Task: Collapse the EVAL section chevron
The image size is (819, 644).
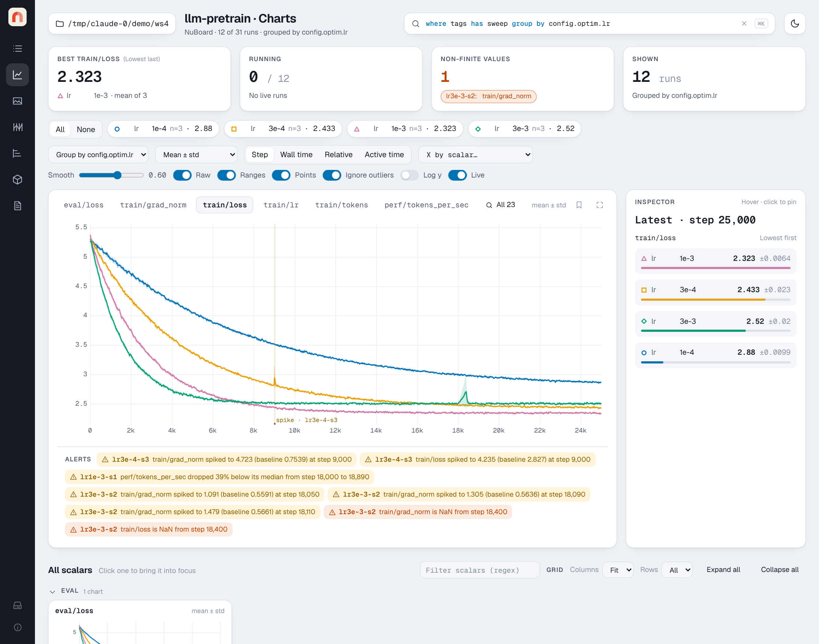Action: (x=52, y=592)
